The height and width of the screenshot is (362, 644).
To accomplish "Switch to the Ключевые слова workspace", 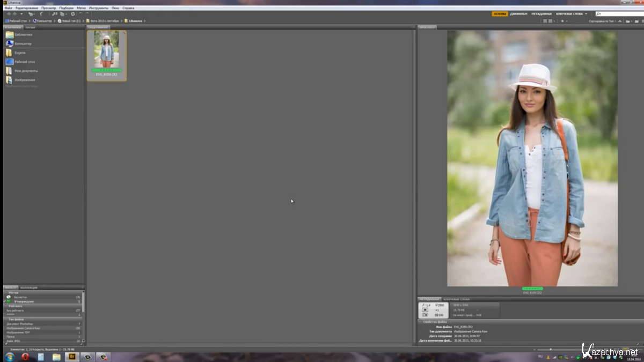I will [x=570, y=14].
